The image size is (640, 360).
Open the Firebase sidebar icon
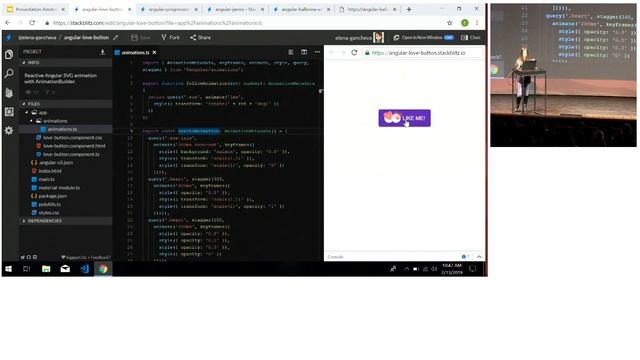coord(9,93)
